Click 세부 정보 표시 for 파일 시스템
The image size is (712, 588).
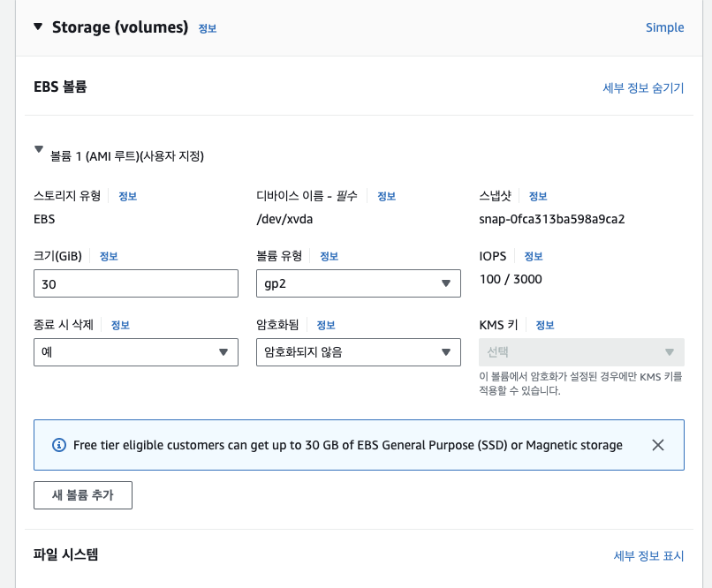point(648,555)
